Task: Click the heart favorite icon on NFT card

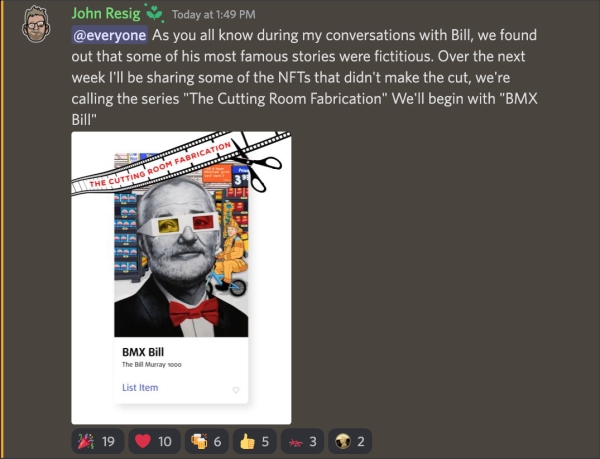Action: coord(236,390)
